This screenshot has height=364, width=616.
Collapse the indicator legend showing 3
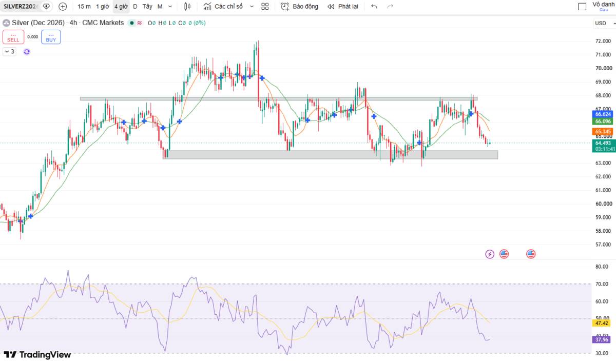tap(10, 51)
